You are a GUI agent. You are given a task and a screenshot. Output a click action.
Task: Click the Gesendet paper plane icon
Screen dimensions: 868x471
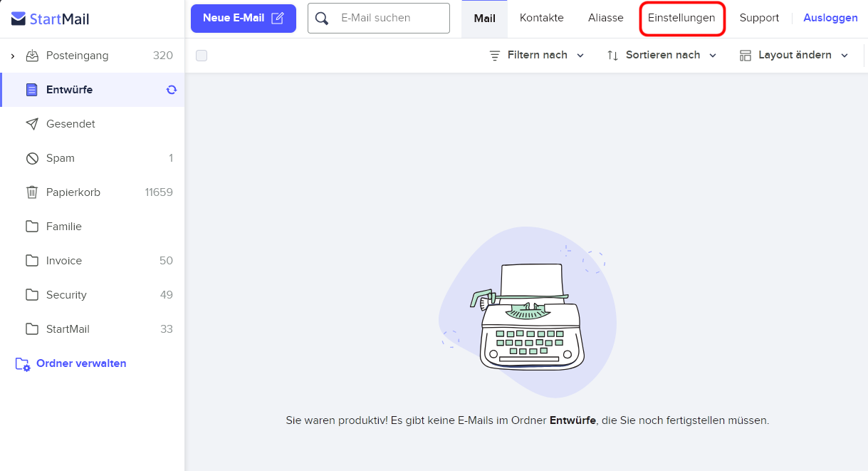(32, 124)
